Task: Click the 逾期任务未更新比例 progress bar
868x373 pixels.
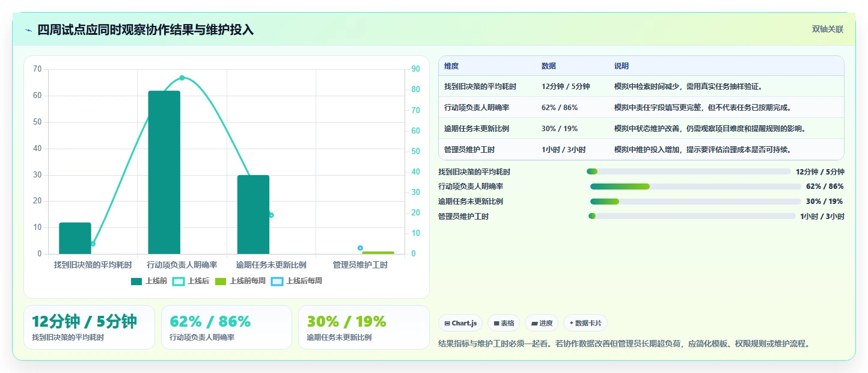Action: click(695, 202)
